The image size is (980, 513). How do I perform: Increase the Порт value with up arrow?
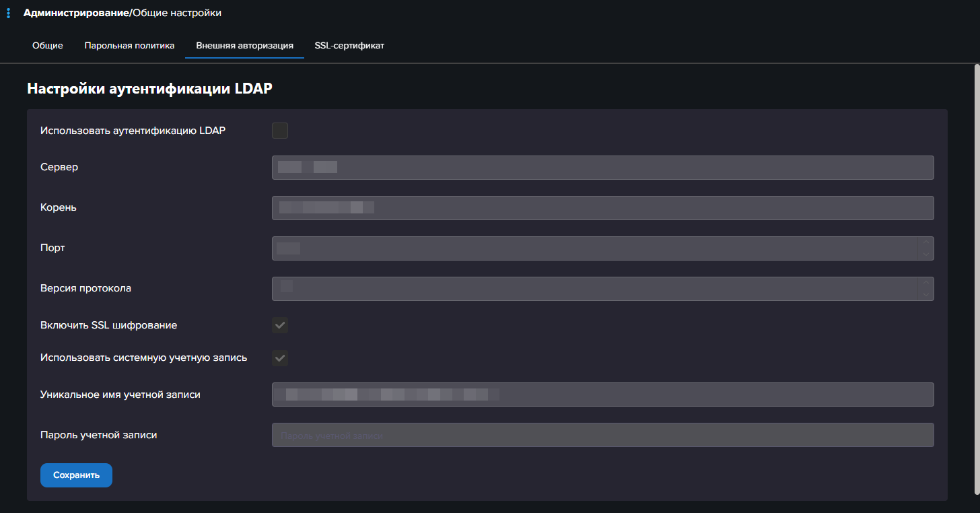coord(926,242)
